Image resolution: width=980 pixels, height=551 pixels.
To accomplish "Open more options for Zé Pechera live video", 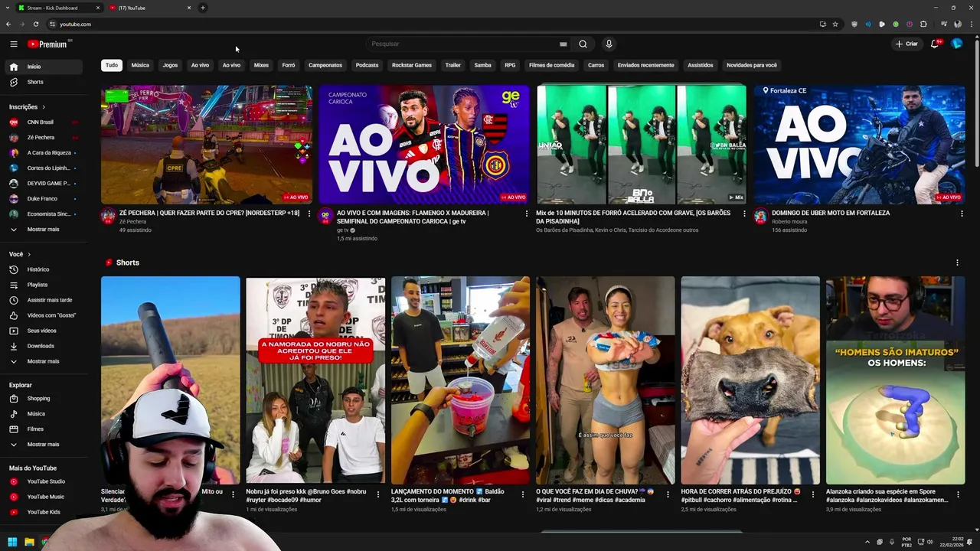I will 309,214.
